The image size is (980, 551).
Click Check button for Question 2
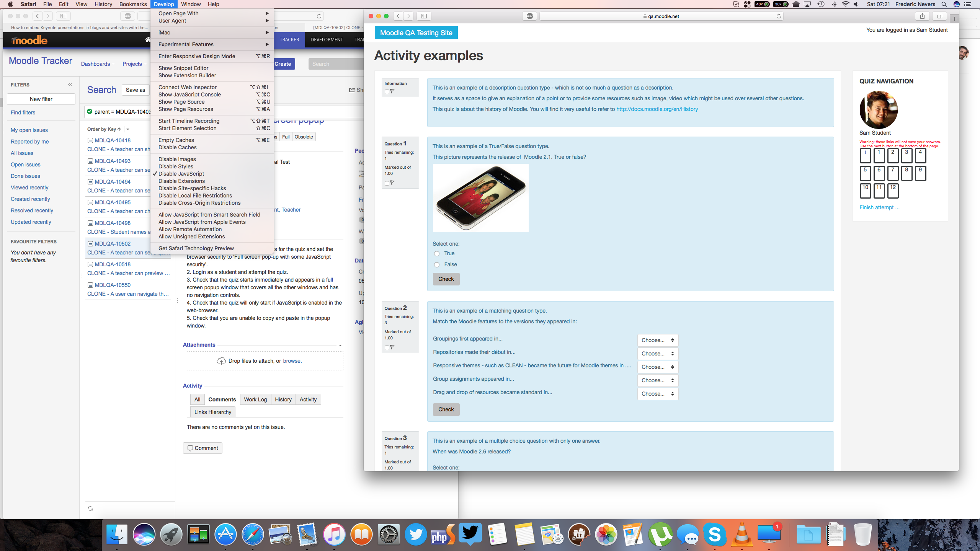(446, 409)
